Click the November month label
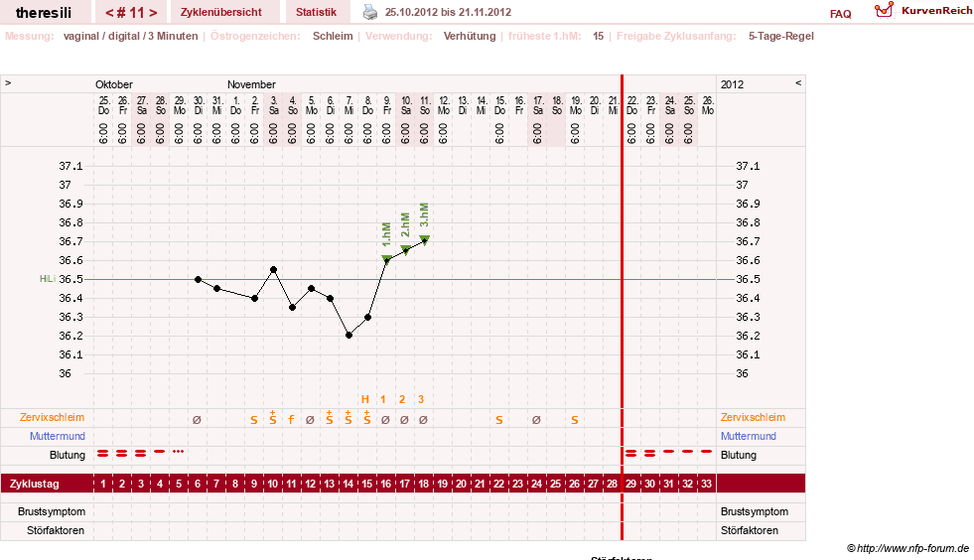 251,84
